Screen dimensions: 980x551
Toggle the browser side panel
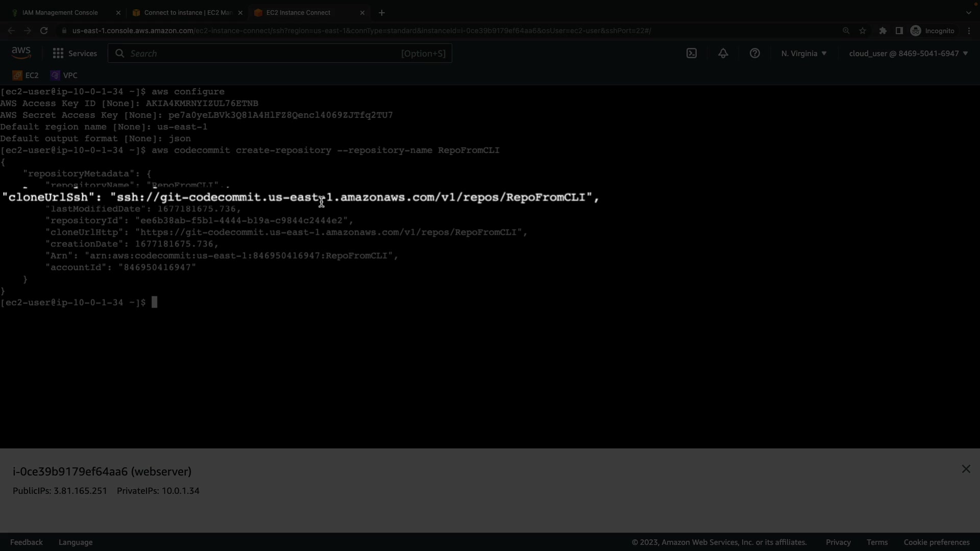899,31
